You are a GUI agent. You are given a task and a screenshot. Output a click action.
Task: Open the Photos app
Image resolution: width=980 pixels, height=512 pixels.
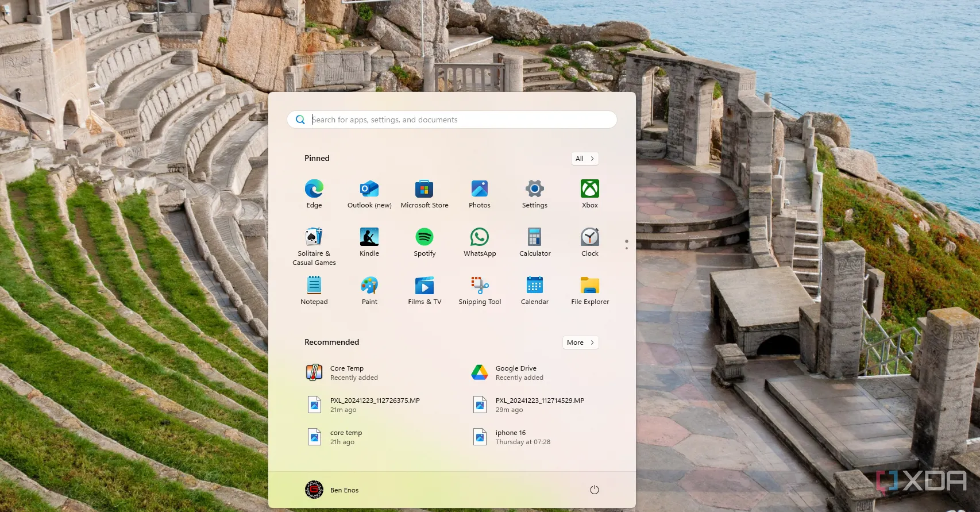[x=480, y=194]
